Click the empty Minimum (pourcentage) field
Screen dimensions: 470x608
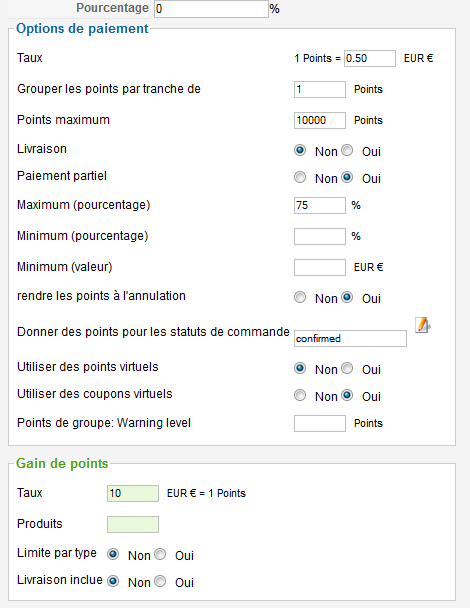pos(320,236)
